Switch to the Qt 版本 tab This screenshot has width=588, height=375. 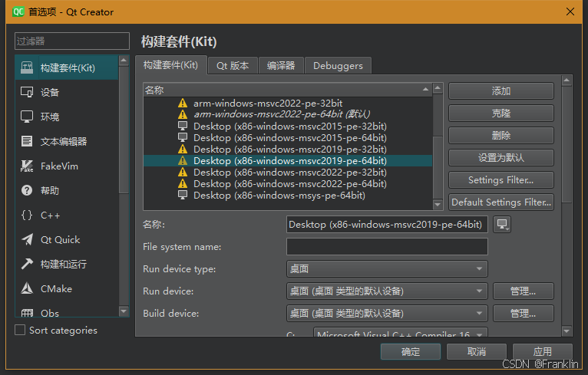point(233,66)
